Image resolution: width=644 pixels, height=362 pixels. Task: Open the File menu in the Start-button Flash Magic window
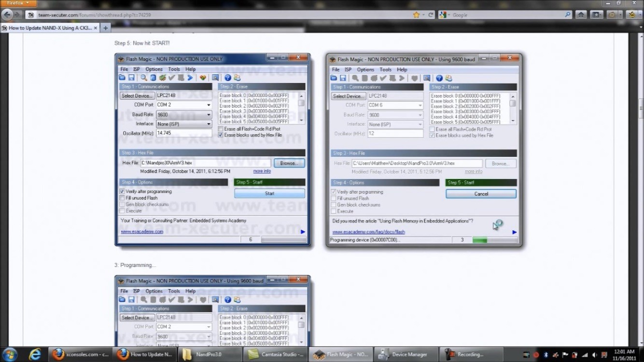point(124,70)
